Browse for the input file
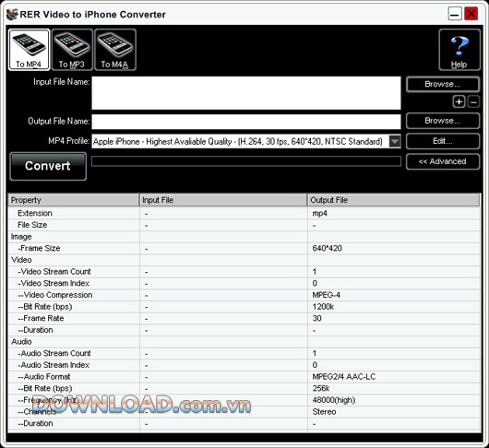 (443, 84)
